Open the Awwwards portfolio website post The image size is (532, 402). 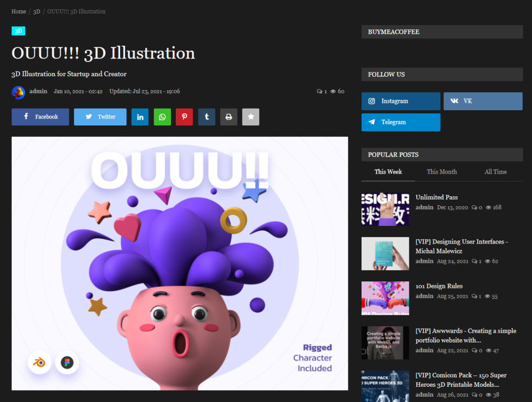pos(466,336)
